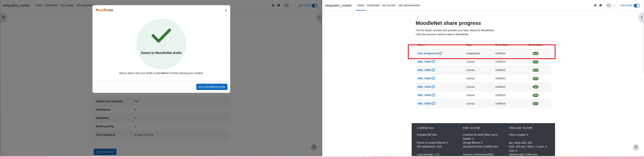Click external link icon beside Test Assignment
This screenshot has width=644, height=159.
(441, 53)
